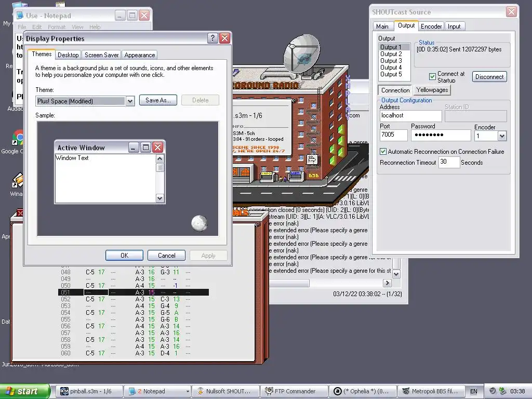Select the Connection sub-tab

click(395, 90)
